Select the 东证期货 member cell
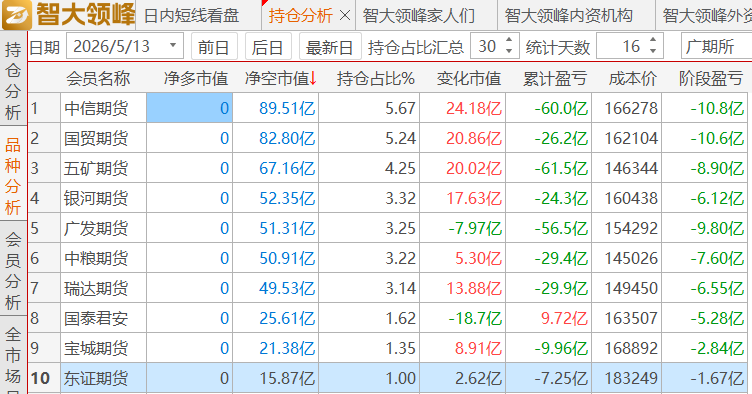This screenshot has width=752, height=394. [x=103, y=378]
